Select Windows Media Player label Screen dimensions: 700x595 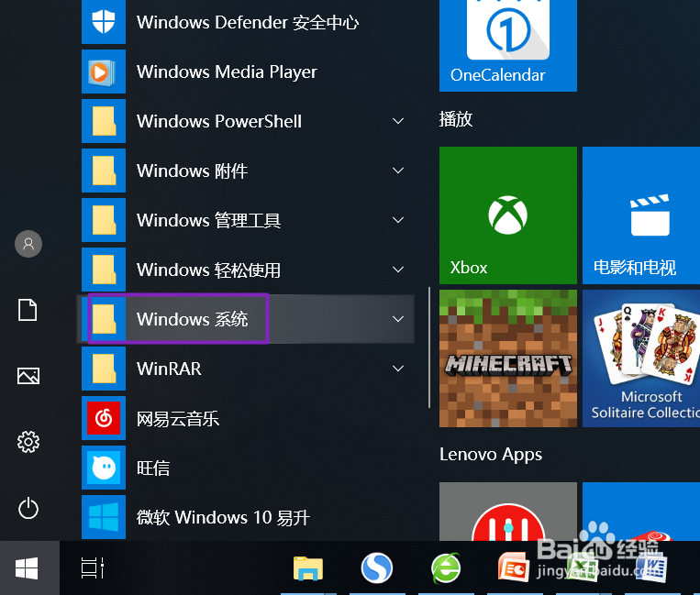point(227,72)
